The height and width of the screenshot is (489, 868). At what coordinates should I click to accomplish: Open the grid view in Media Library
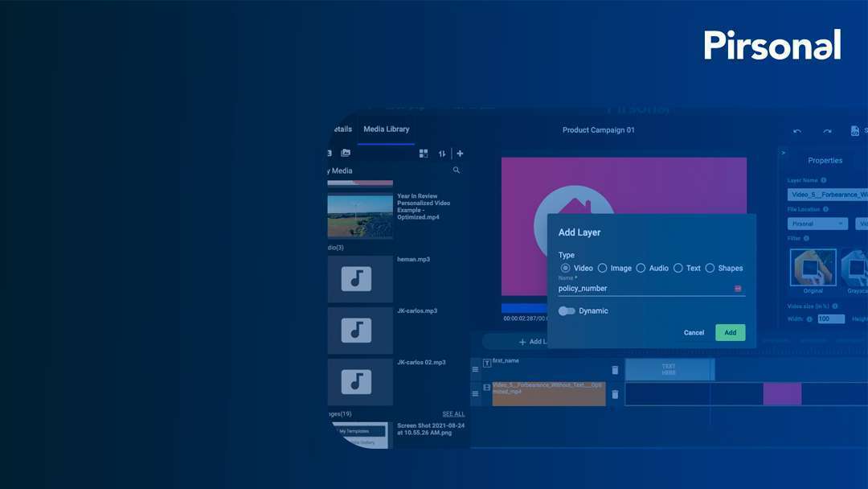pyautogui.click(x=424, y=153)
